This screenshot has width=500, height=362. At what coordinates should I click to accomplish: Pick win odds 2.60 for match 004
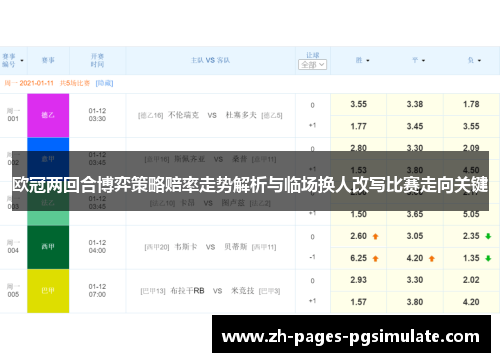coord(359,236)
